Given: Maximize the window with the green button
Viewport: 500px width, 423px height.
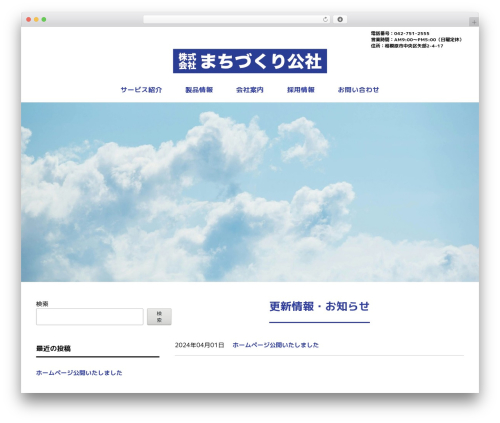Looking at the screenshot, I should point(44,20).
